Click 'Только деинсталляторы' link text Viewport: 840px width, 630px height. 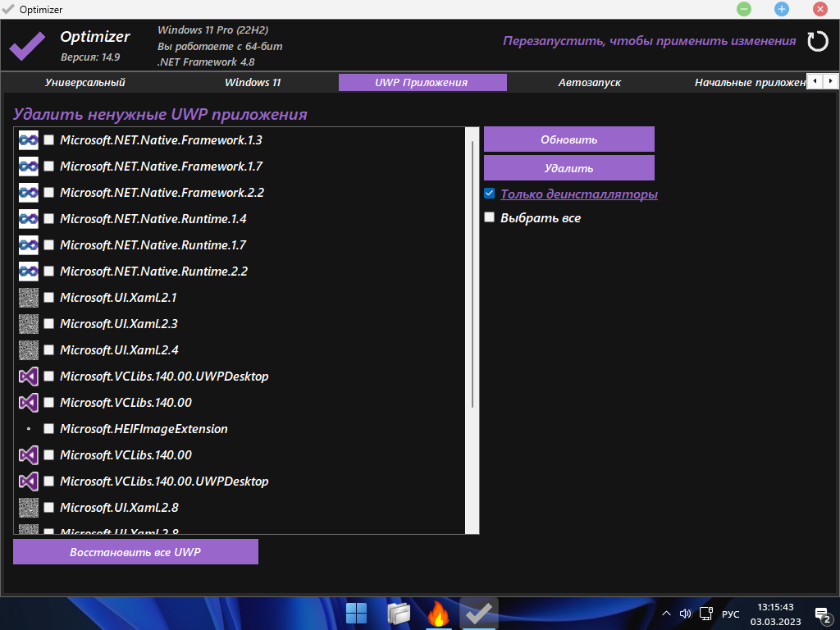[579, 194]
